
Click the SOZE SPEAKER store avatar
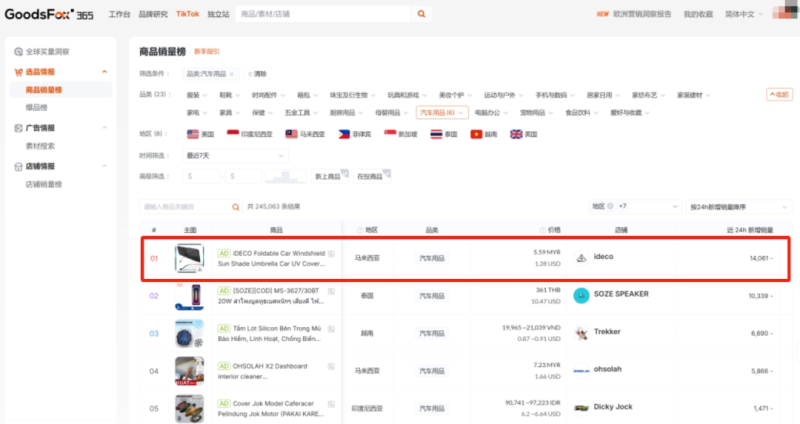581,295
